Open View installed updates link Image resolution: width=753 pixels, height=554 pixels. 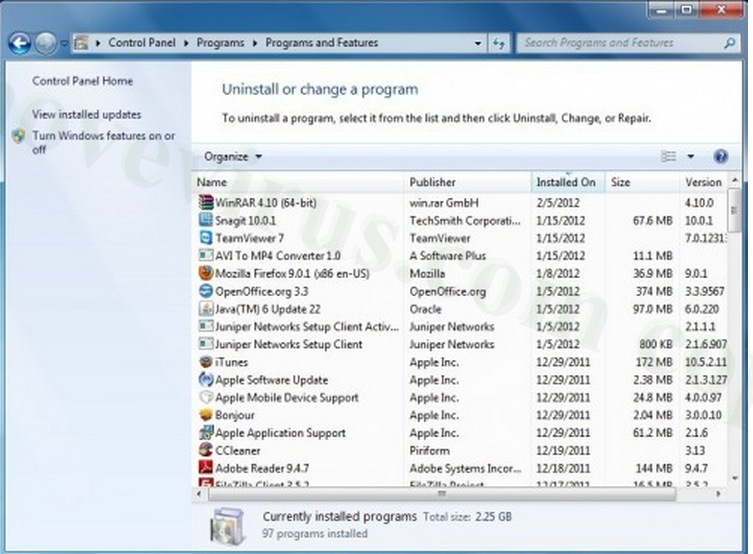click(x=86, y=115)
